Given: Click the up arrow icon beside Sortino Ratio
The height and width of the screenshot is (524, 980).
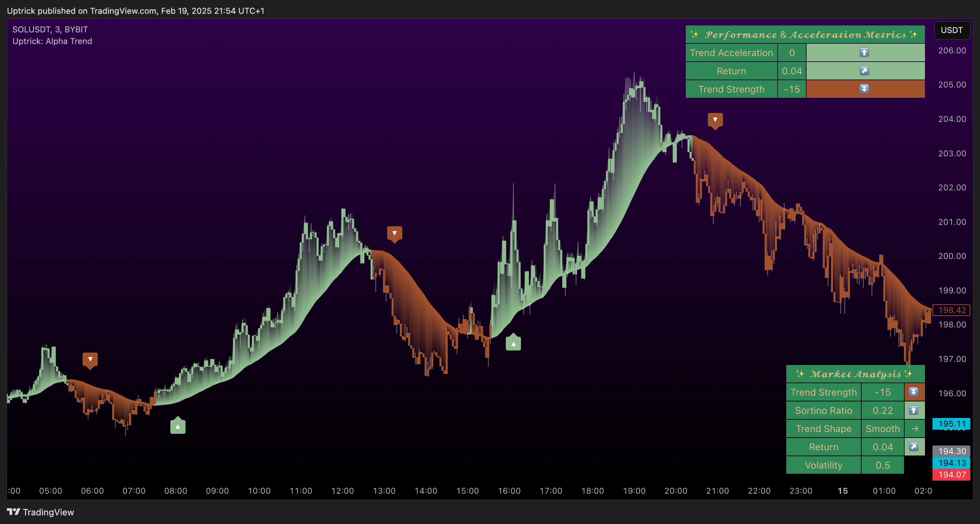Looking at the screenshot, I should (914, 410).
